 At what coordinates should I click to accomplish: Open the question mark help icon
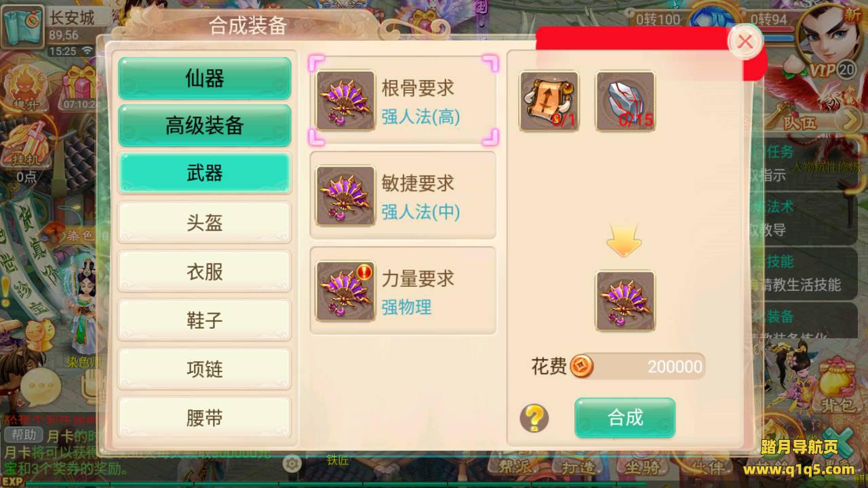[534, 418]
